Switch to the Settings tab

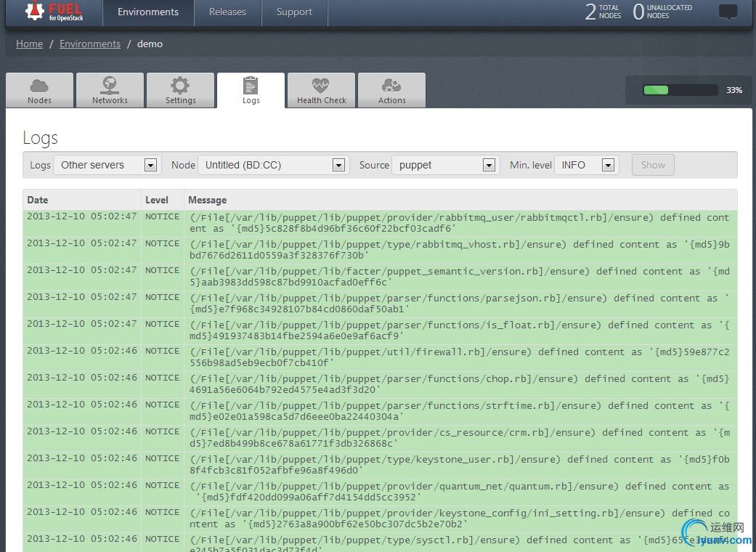[180, 90]
